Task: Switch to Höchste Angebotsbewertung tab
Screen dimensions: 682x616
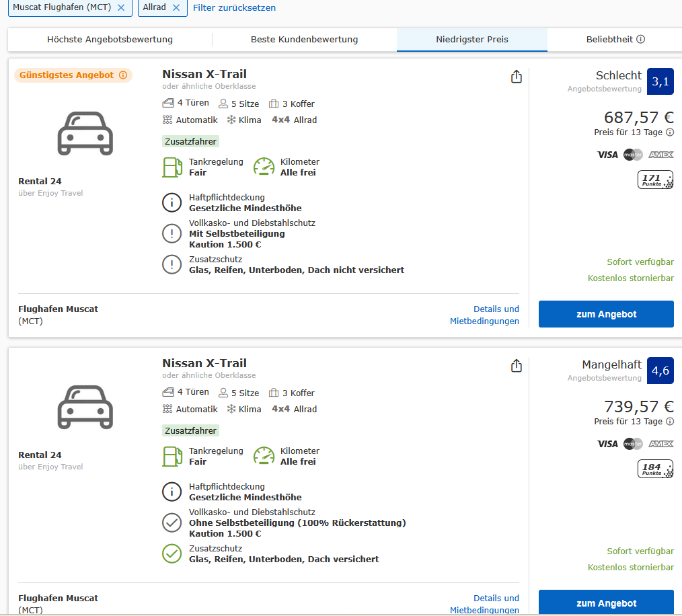Action: [110, 40]
